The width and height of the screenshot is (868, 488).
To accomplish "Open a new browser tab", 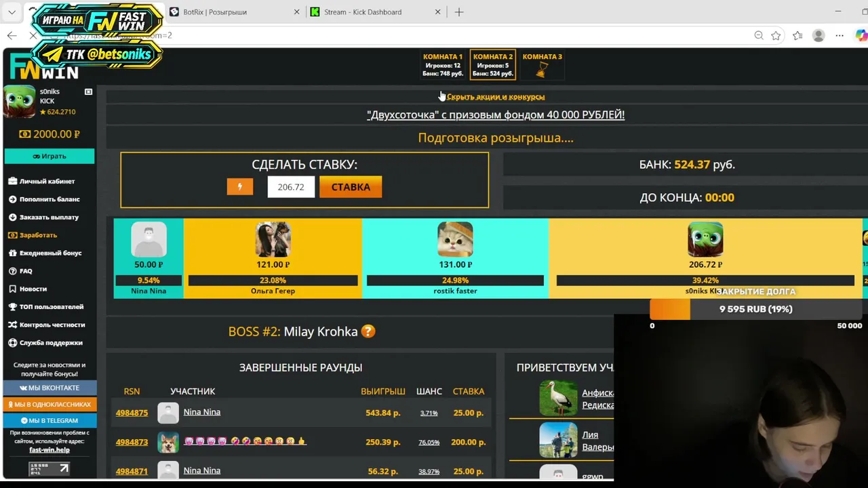I will tap(459, 12).
